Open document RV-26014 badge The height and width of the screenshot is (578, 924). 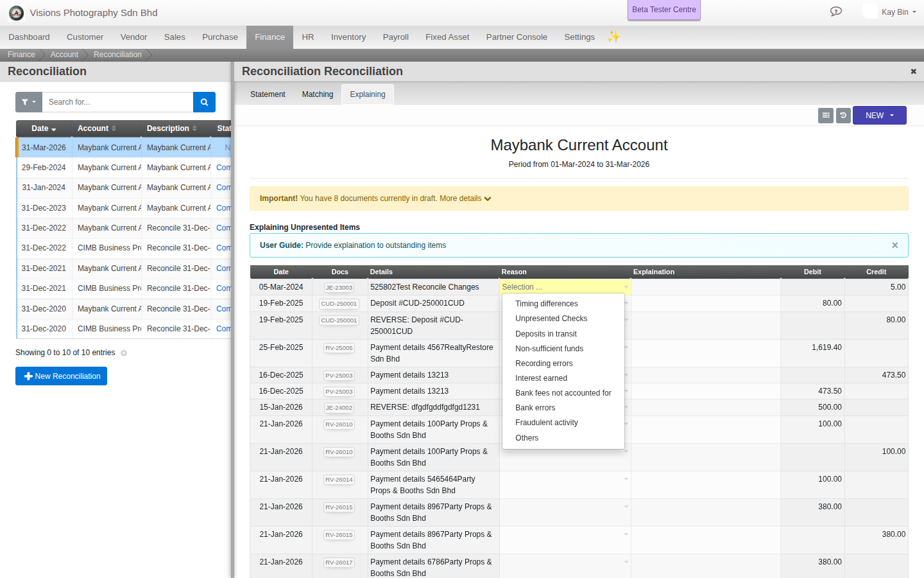339,480
